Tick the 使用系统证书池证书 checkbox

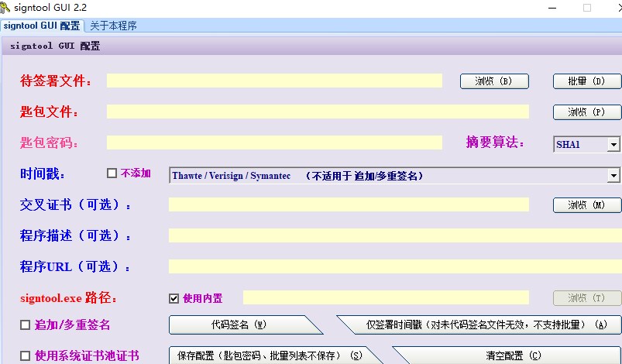(x=25, y=355)
